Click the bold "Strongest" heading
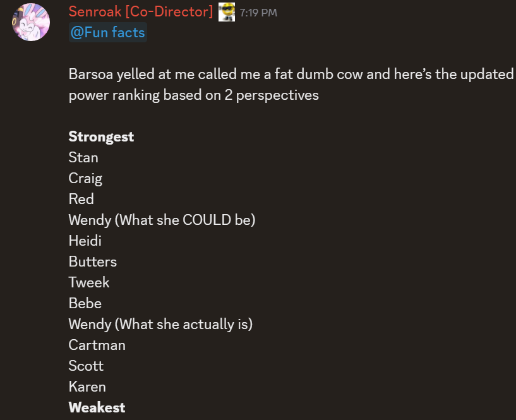Screen dimensions: 516x420 pyautogui.click(x=101, y=136)
